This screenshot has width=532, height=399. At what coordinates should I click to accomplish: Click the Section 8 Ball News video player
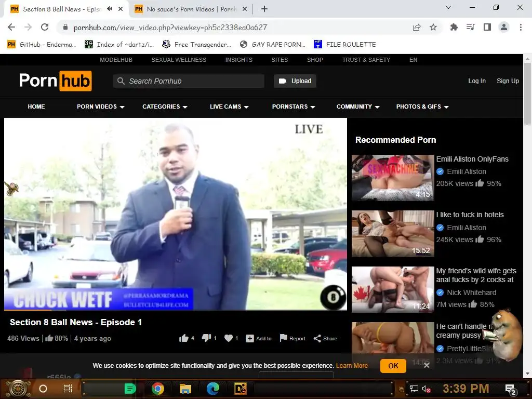(176, 214)
